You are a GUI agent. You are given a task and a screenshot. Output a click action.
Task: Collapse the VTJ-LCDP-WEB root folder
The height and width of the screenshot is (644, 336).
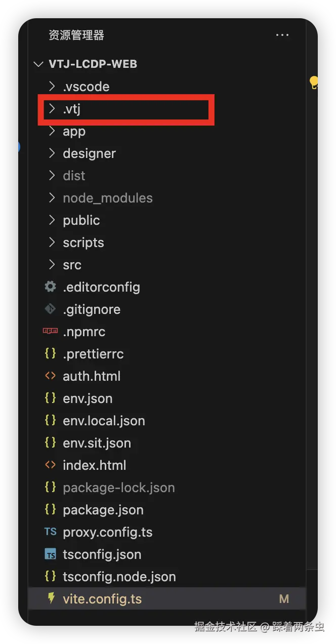click(38, 64)
